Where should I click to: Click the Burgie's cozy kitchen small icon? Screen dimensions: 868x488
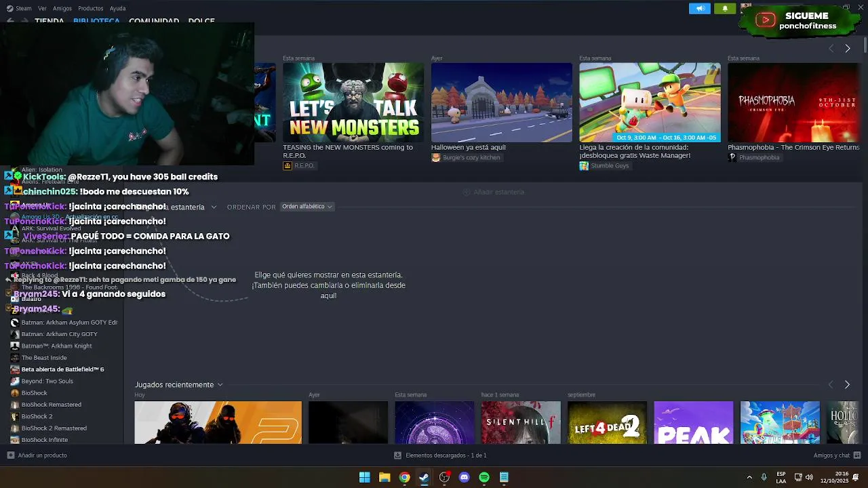pos(436,157)
